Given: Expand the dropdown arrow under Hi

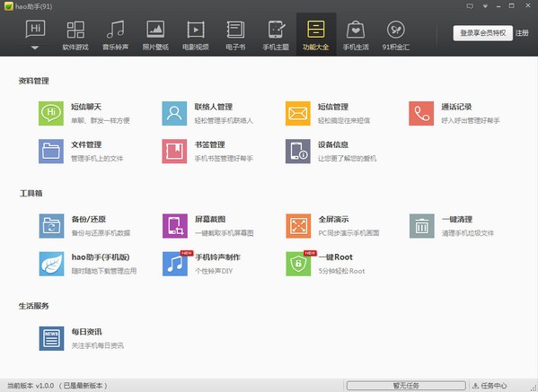Looking at the screenshot, I should (x=35, y=48).
